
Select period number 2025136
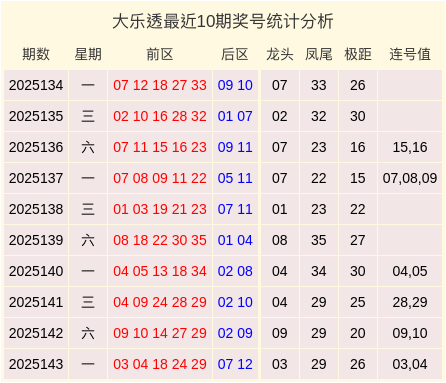tap(36, 147)
